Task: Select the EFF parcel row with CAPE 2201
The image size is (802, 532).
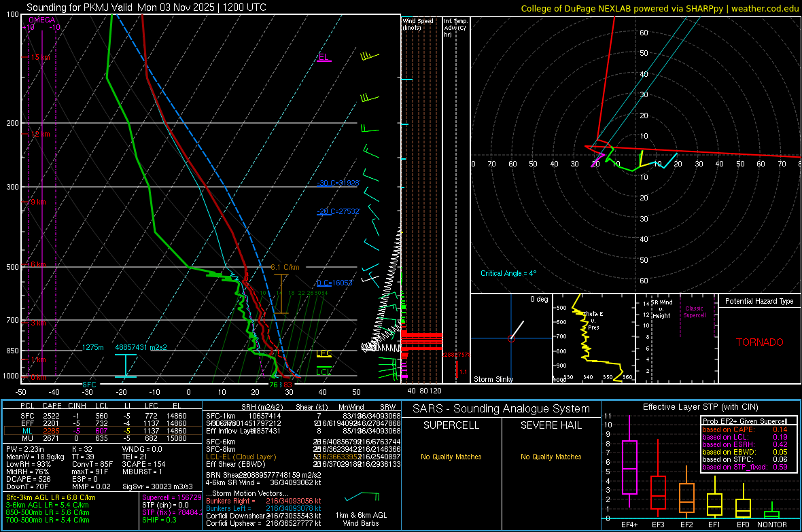Action: point(103,423)
